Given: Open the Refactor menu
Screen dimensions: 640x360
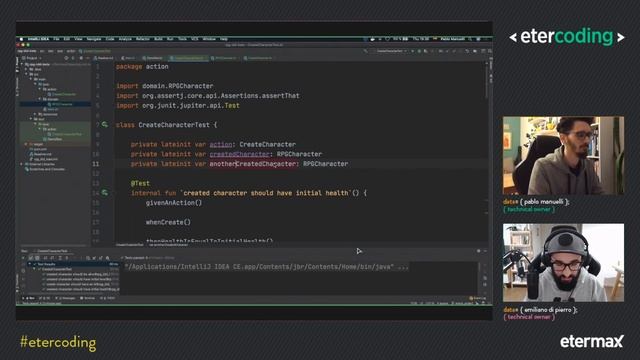Looking at the screenshot, I should tap(142, 39).
